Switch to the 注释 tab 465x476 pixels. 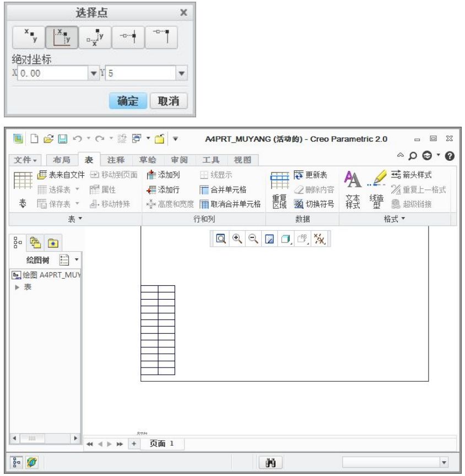click(x=116, y=160)
